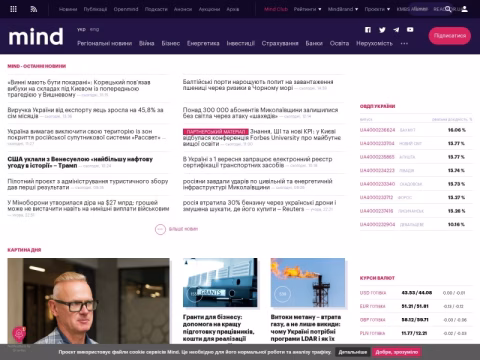The width and height of the screenshot is (480, 360).
Task: Click the Підписатися subscribe button
Action: point(449,36)
